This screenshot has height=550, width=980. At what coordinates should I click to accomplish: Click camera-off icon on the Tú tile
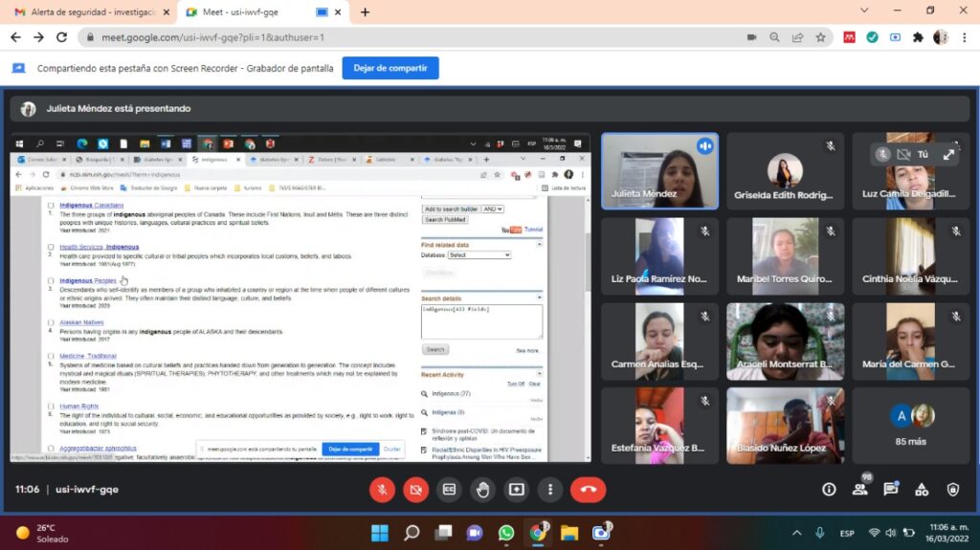903,154
